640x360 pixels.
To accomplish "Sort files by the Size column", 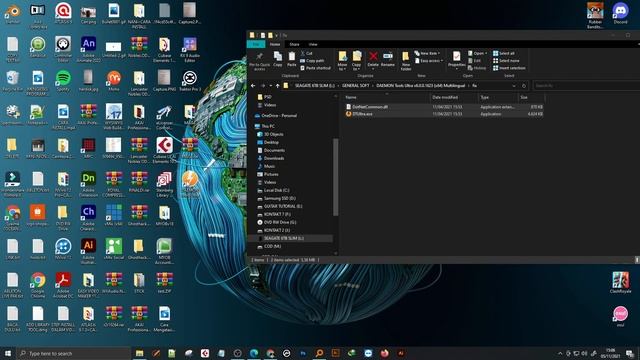I will [531, 97].
